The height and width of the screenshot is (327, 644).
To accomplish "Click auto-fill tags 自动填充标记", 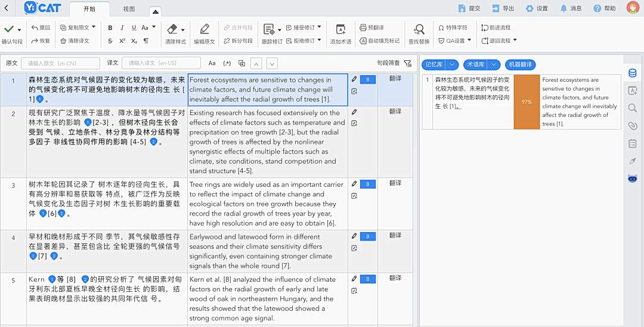I will [379, 41].
